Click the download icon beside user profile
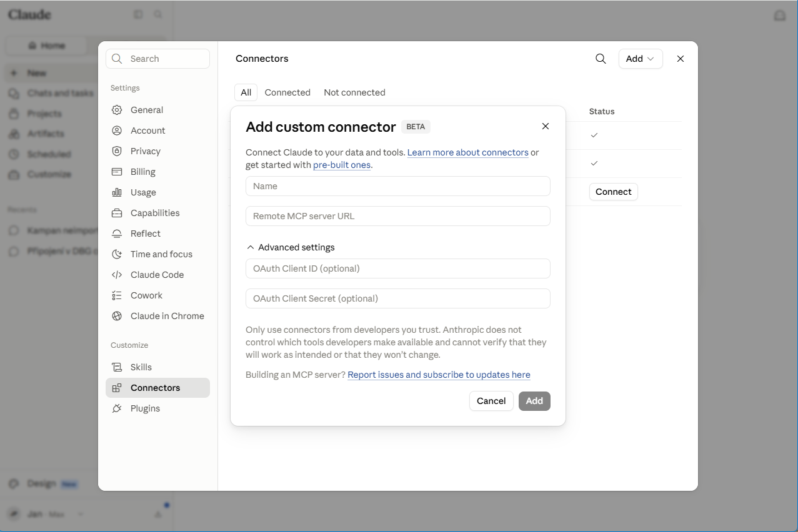 [158, 514]
